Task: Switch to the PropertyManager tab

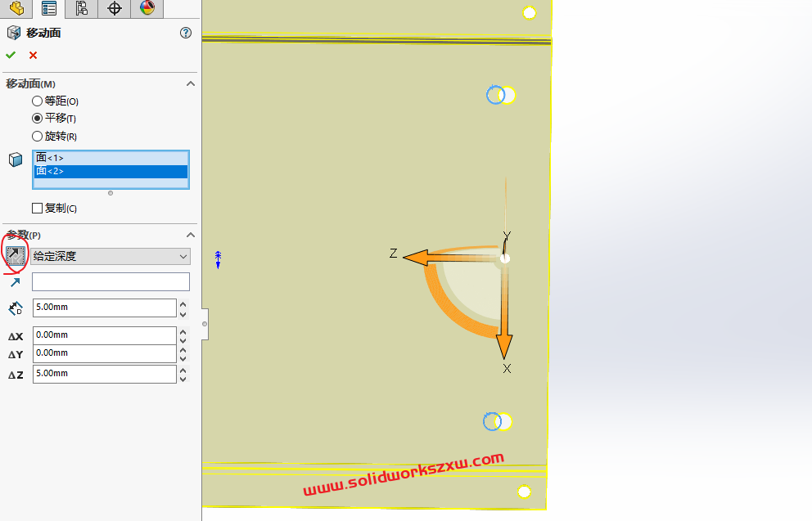Action: click(49, 8)
